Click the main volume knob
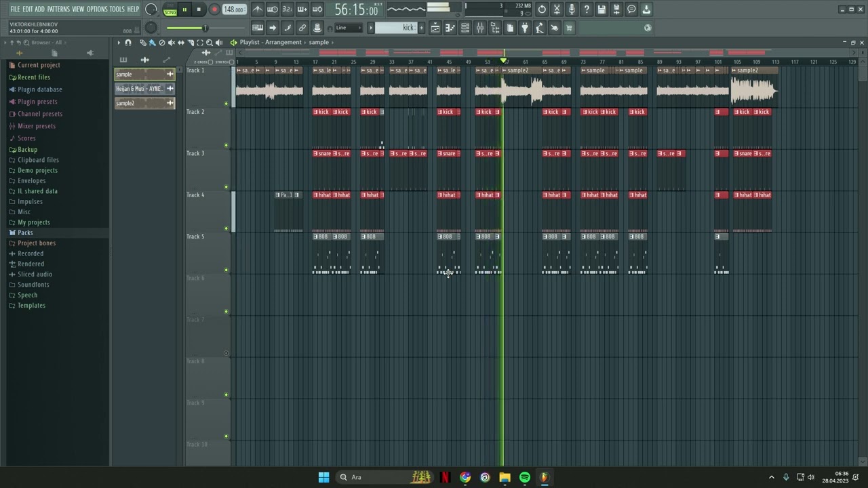 click(x=151, y=9)
